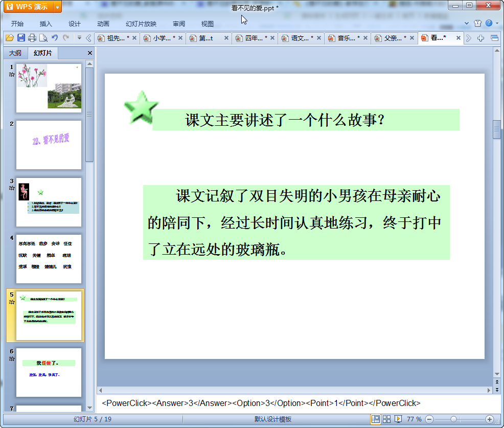Switch to Slide Sorter view
The image size is (504, 428).
[x=387, y=419]
